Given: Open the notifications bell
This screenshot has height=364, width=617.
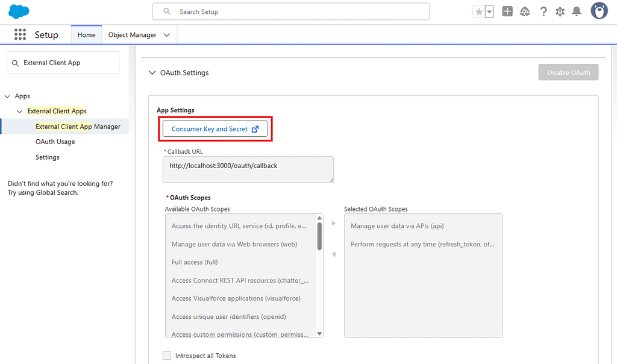Looking at the screenshot, I should click(x=577, y=11).
